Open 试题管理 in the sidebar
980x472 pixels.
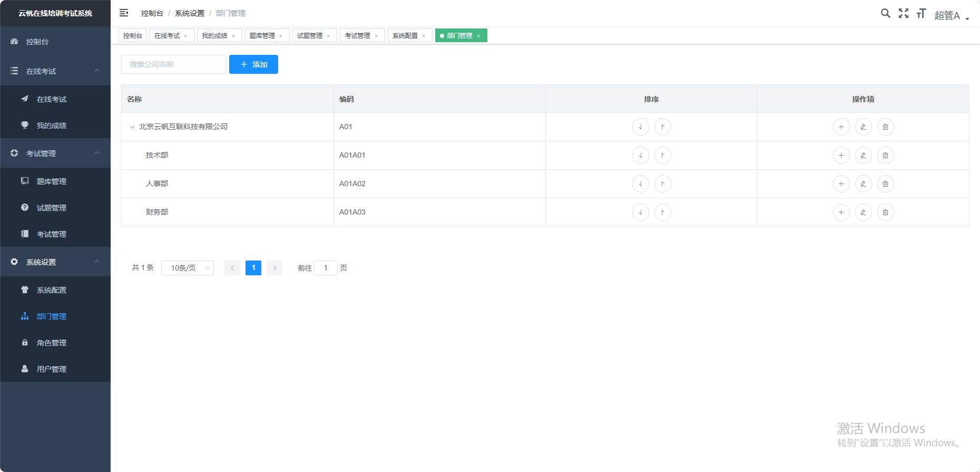(55, 207)
